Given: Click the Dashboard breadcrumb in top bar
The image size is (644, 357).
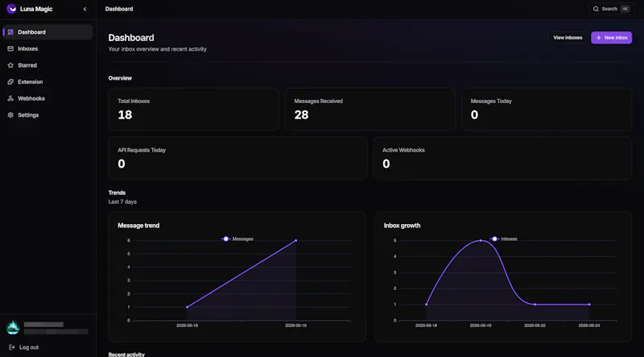Looking at the screenshot, I should 119,9.
